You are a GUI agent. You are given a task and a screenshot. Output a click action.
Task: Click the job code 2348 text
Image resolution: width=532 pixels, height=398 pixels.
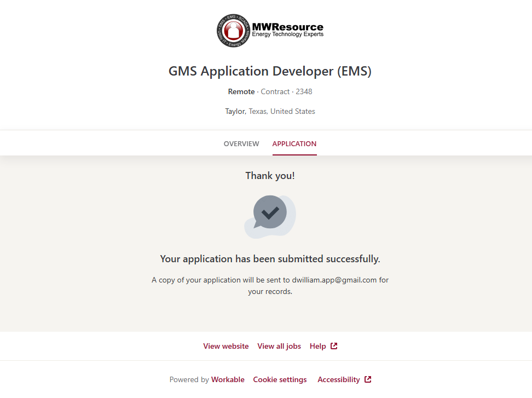pos(304,91)
